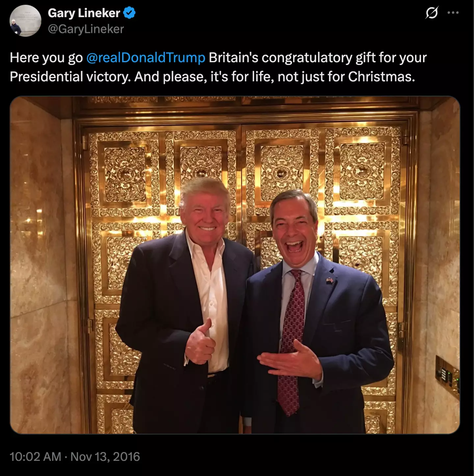Open Gary Lineker's round profile avatar

pos(25,20)
